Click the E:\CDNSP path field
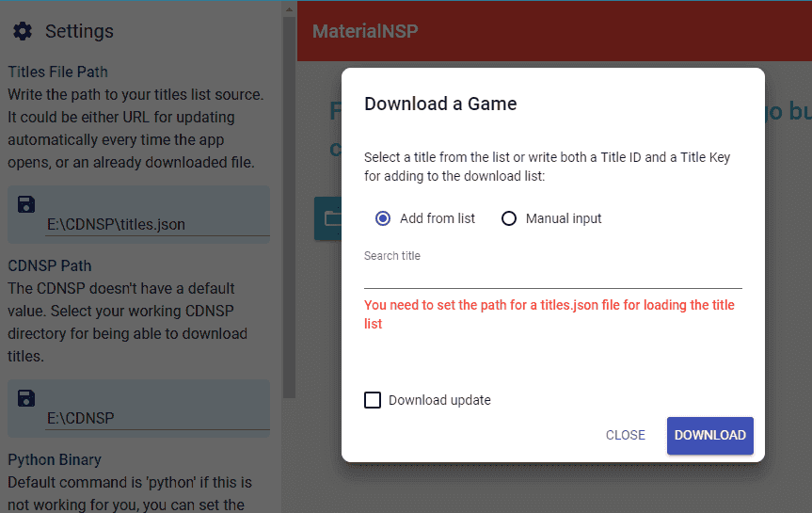 pyautogui.click(x=157, y=418)
